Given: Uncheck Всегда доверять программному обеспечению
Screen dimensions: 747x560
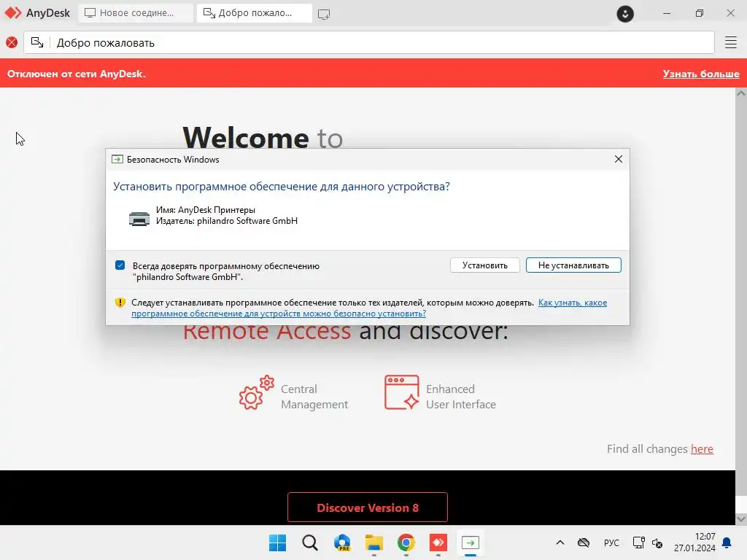Looking at the screenshot, I should click(120, 265).
